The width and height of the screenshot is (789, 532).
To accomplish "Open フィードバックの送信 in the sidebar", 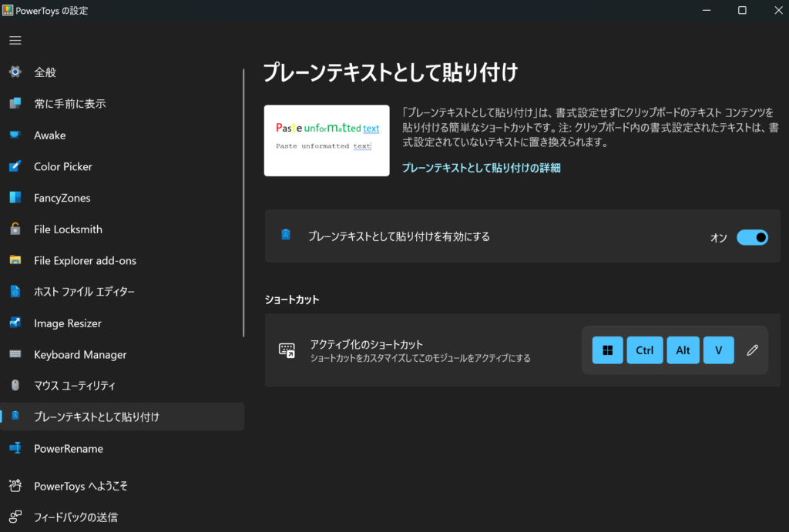I will 123,517.
